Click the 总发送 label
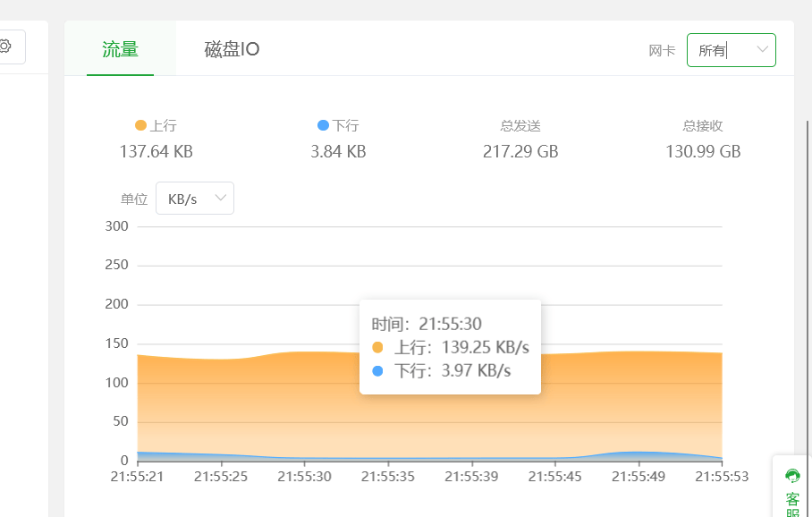This screenshot has width=812, height=517. coord(520,126)
